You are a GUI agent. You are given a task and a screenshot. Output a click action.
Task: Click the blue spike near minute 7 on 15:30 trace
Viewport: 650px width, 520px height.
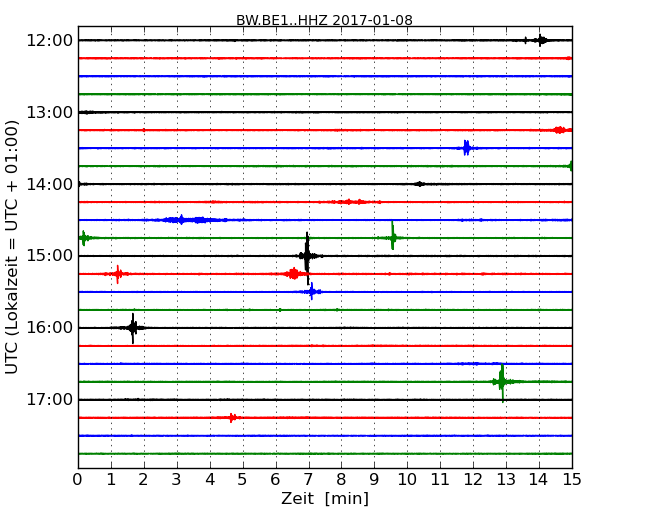[x=312, y=292]
